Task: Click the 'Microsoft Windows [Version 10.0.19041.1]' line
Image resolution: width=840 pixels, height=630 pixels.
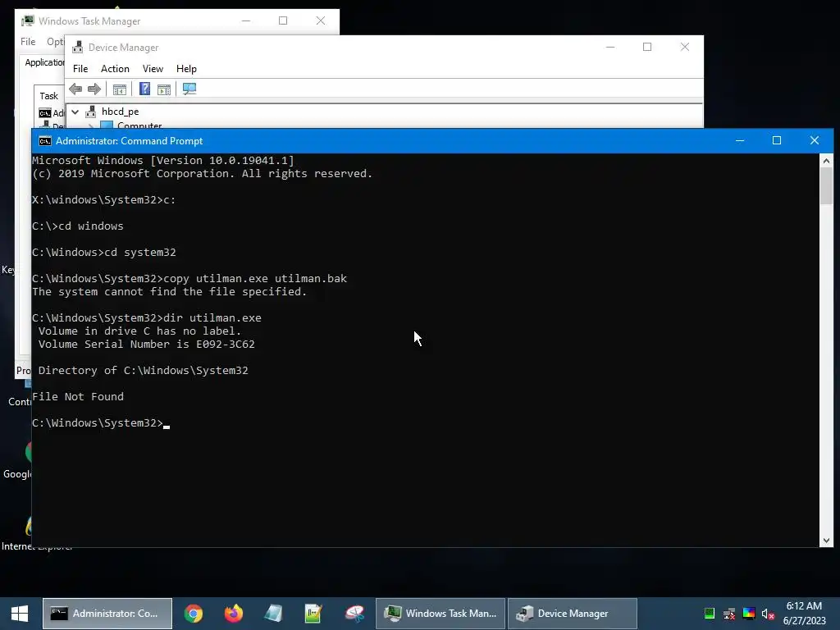Action: 163,160
